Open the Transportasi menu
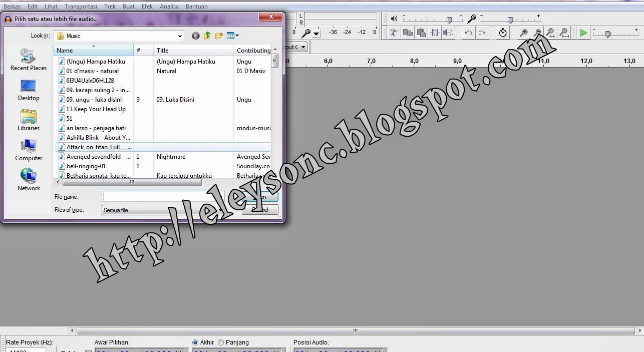The image size is (644, 352). click(x=81, y=7)
